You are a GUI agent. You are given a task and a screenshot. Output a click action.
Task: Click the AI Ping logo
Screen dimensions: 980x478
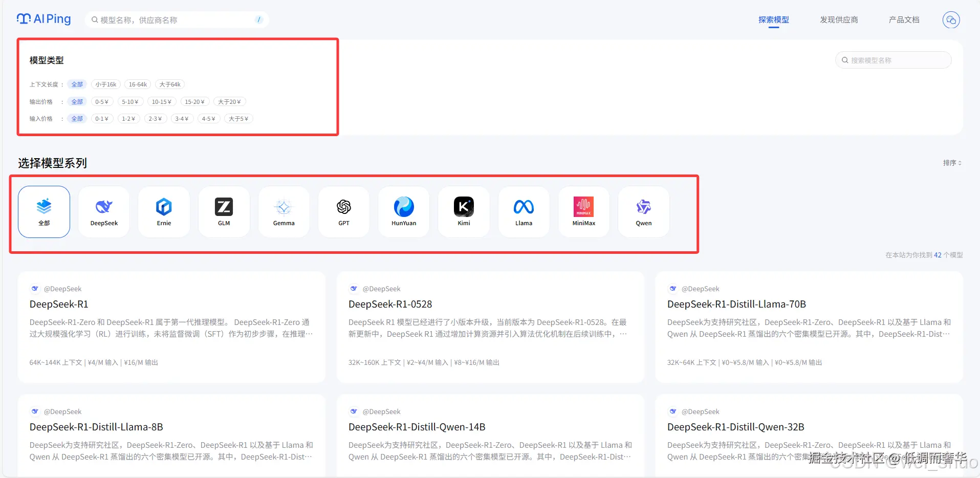click(43, 19)
